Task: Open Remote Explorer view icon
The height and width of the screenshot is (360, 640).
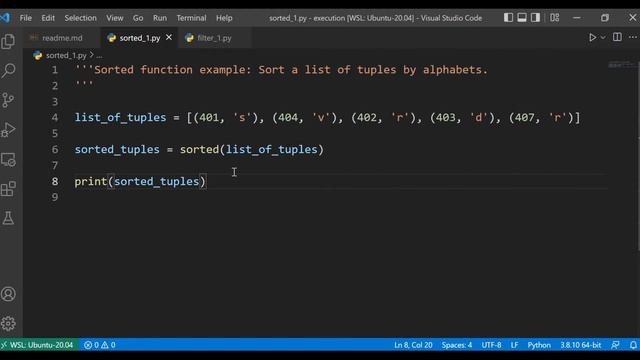Action: pos(8,160)
